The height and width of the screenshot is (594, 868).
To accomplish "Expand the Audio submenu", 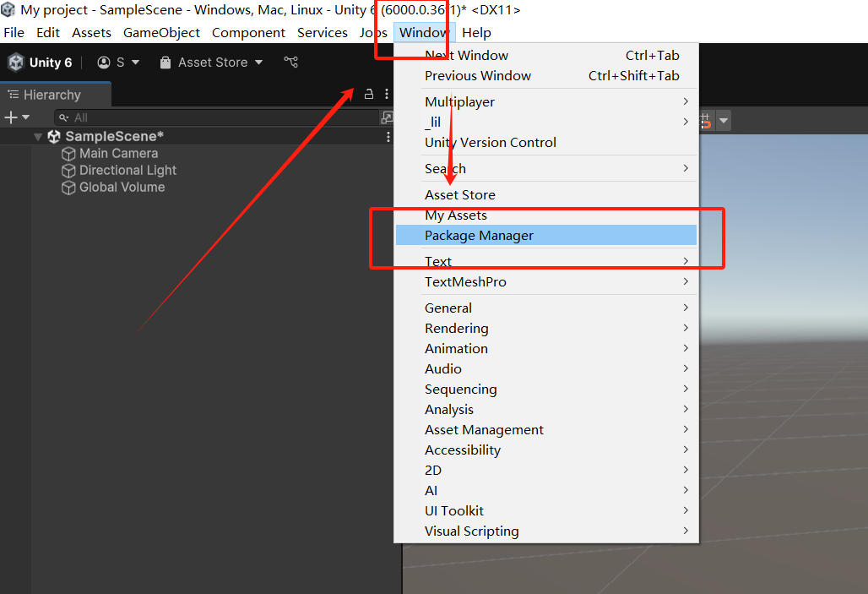I will click(x=546, y=368).
